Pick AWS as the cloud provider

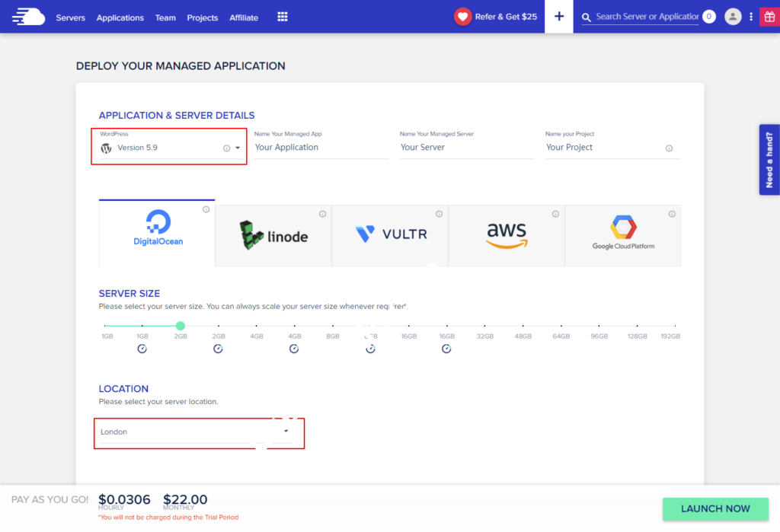pos(507,234)
